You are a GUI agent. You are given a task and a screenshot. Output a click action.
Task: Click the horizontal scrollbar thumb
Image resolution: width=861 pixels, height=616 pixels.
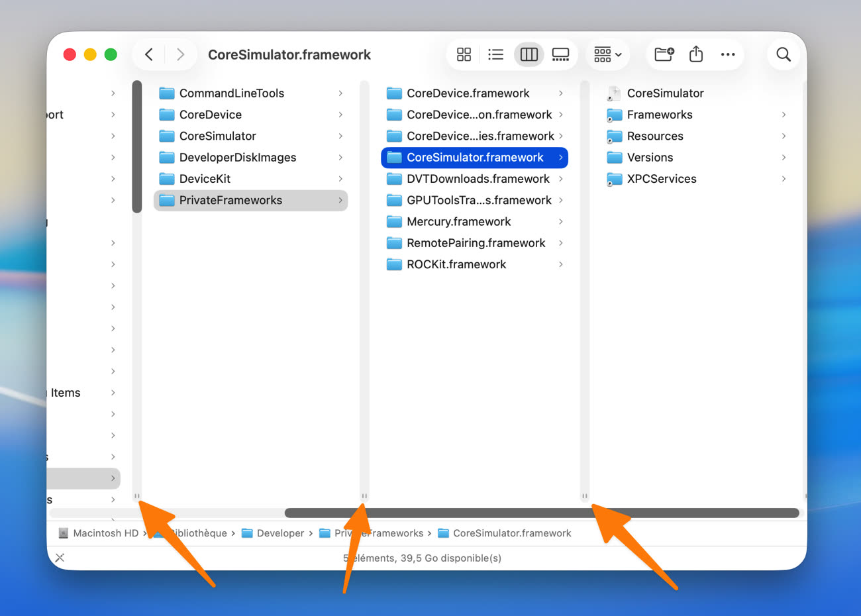tap(541, 513)
